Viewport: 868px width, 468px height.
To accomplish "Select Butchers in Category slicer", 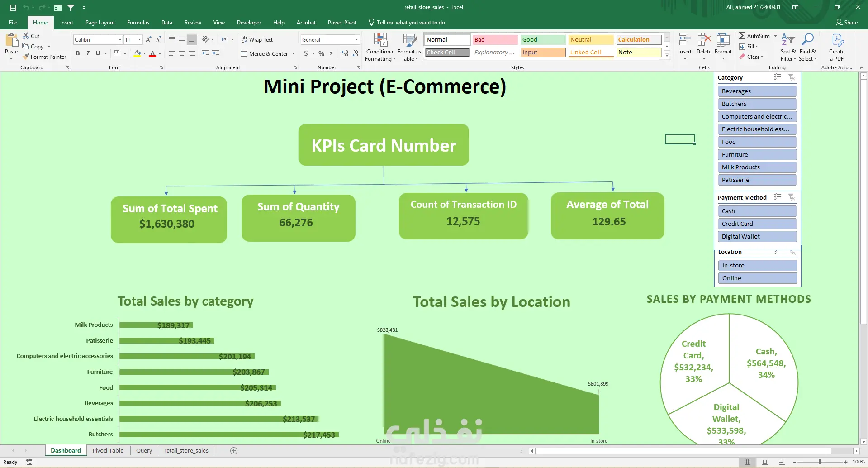I will [757, 104].
